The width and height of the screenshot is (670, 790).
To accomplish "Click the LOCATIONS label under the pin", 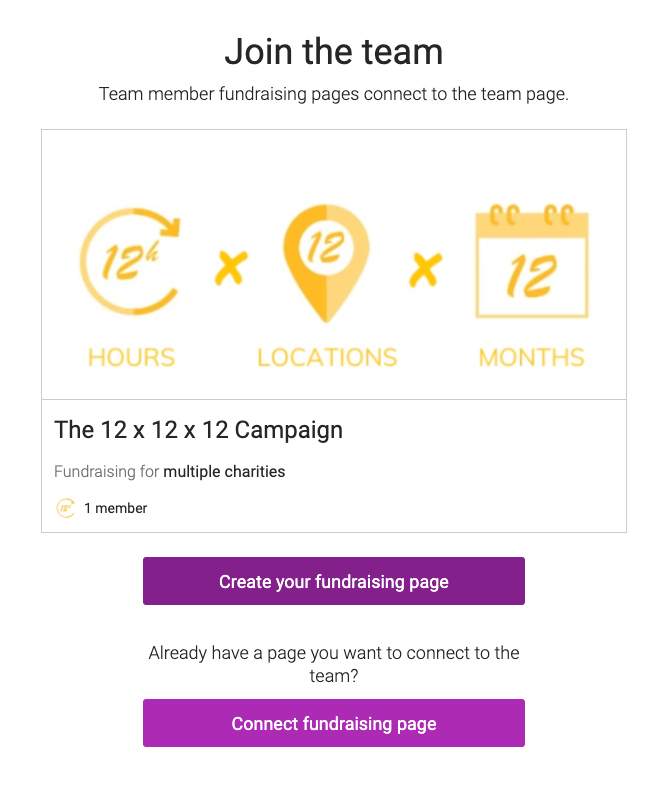I will pos(327,357).
